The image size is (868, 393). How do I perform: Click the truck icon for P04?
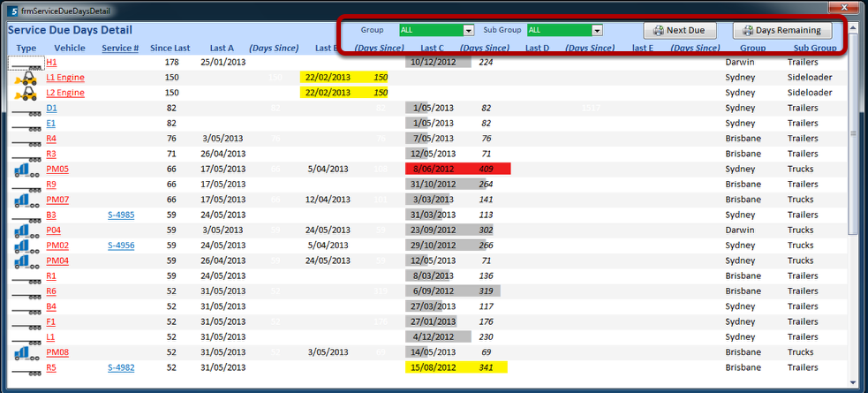tap(26, 231)
